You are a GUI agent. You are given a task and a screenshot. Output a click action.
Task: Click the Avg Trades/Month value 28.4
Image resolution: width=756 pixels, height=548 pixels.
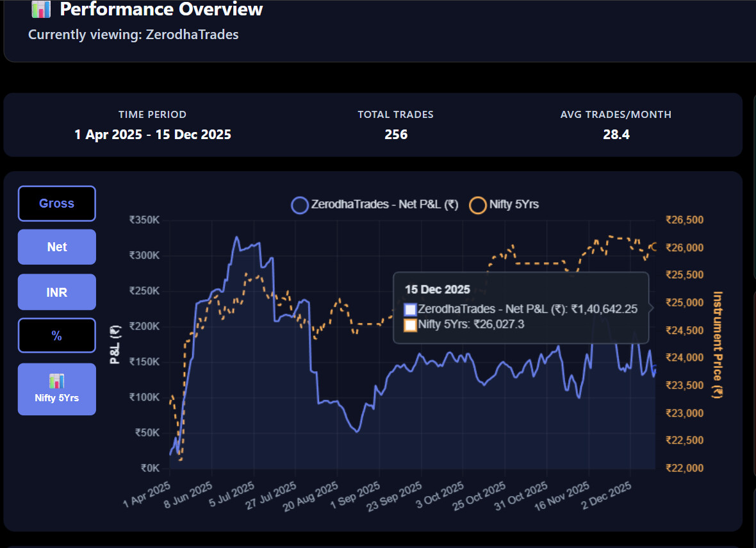click(x=616, y=135)
